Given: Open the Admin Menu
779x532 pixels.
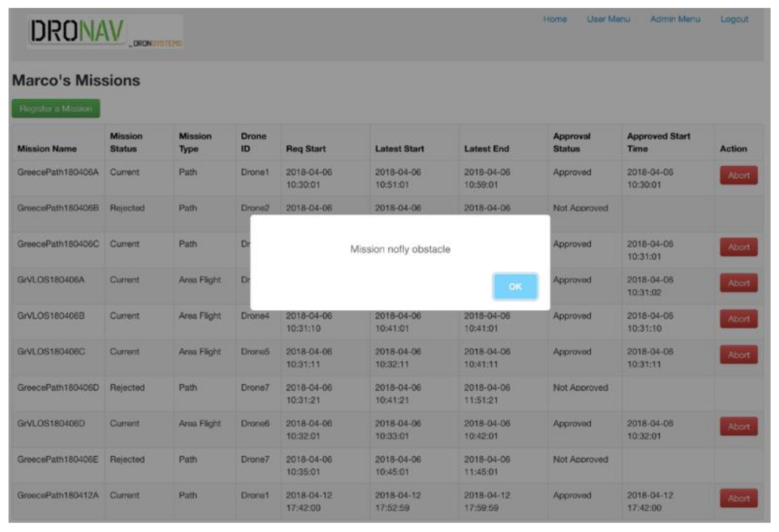Looking at the screenshot, I should (675, 19).
